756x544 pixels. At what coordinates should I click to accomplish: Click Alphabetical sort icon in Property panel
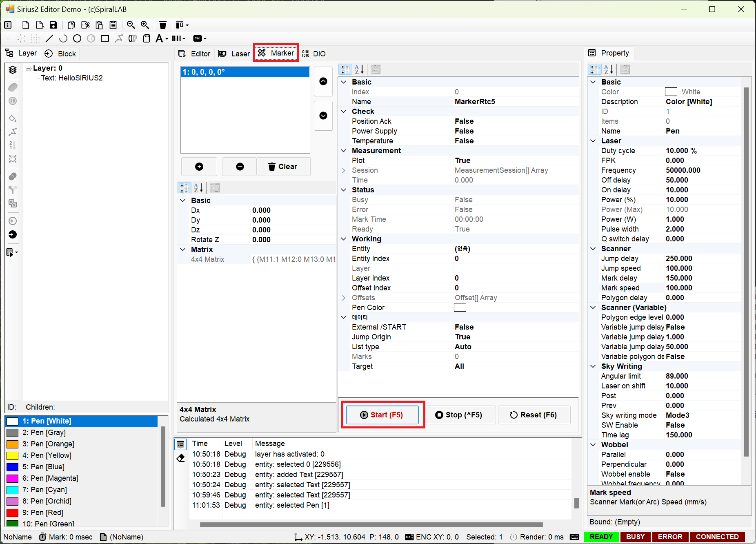[x=609, y=69]
